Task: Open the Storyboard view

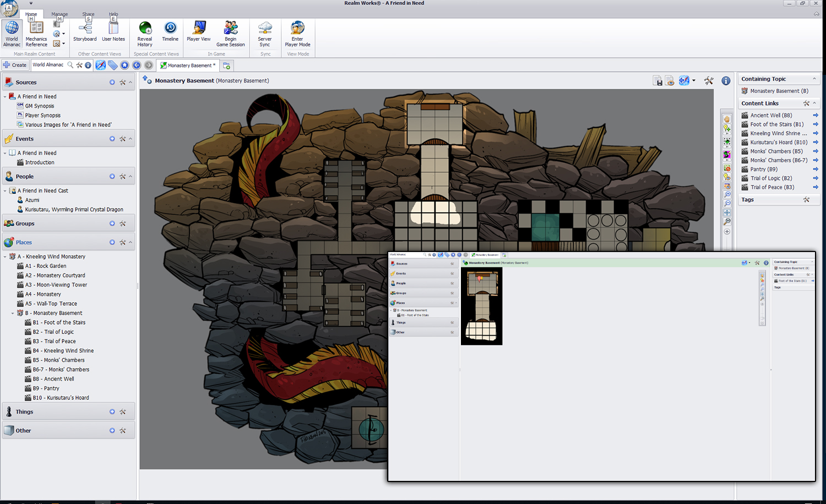Action: [85, 31]
